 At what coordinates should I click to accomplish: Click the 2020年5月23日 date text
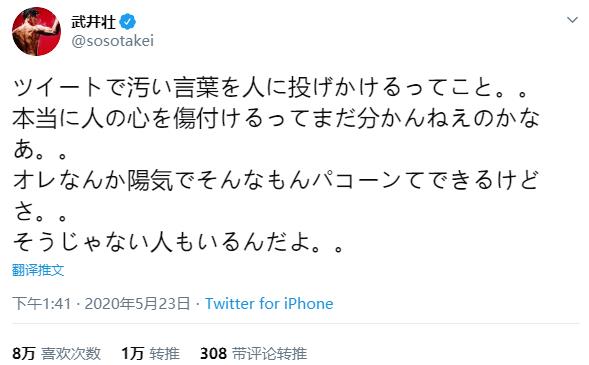coord(137,303)
